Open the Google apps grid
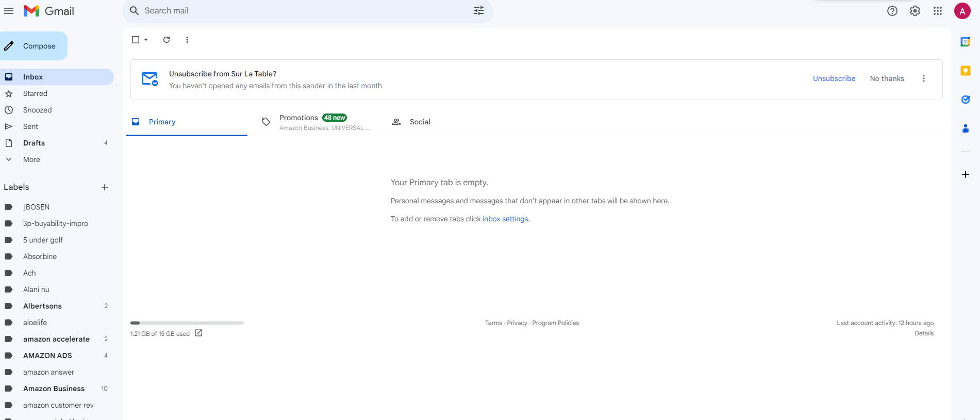Image resolution: width=980 pixels, height=420 pixels. pos(938,11)
